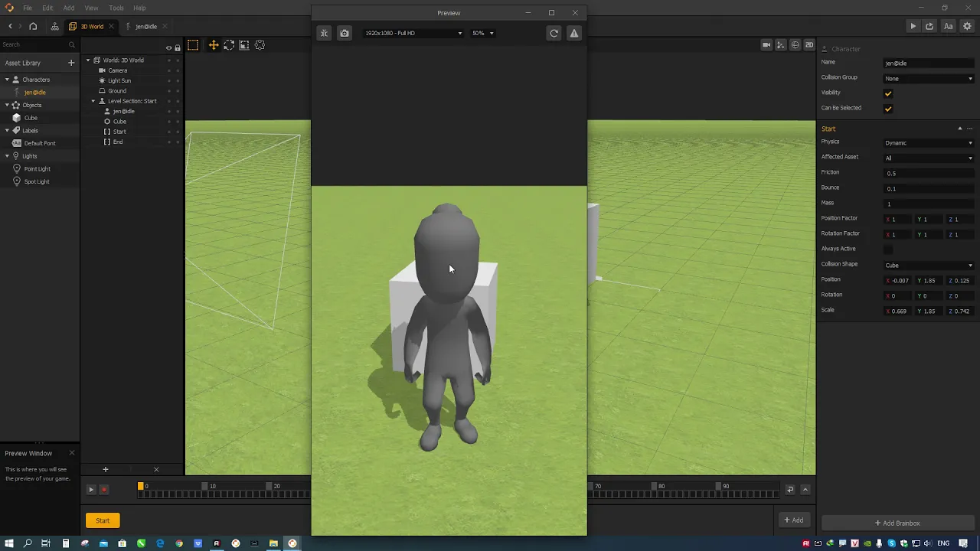Select the Rotate tool in viewport toolbar
This screenshot has width=980, height=551.
[x=229, y=45]
